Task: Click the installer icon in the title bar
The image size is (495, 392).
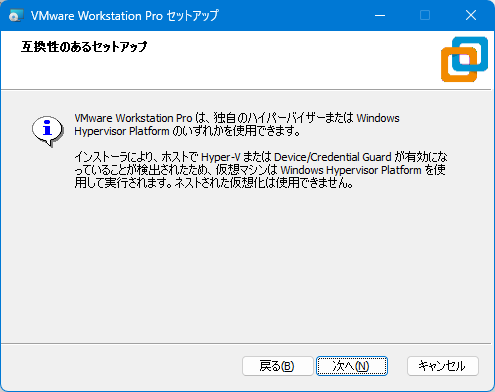Action: [x=16, y=15]
